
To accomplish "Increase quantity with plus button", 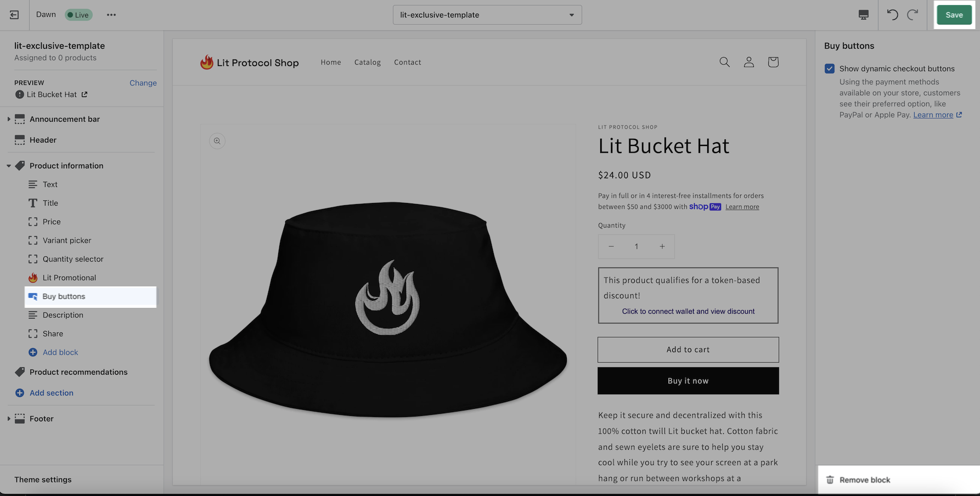I will (x=662, y=246).
